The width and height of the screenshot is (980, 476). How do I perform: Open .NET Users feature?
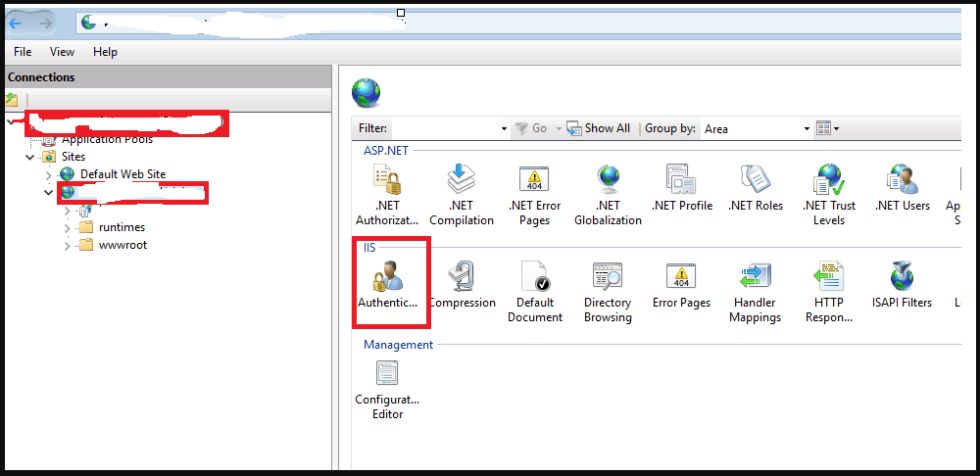pos(902,187)
